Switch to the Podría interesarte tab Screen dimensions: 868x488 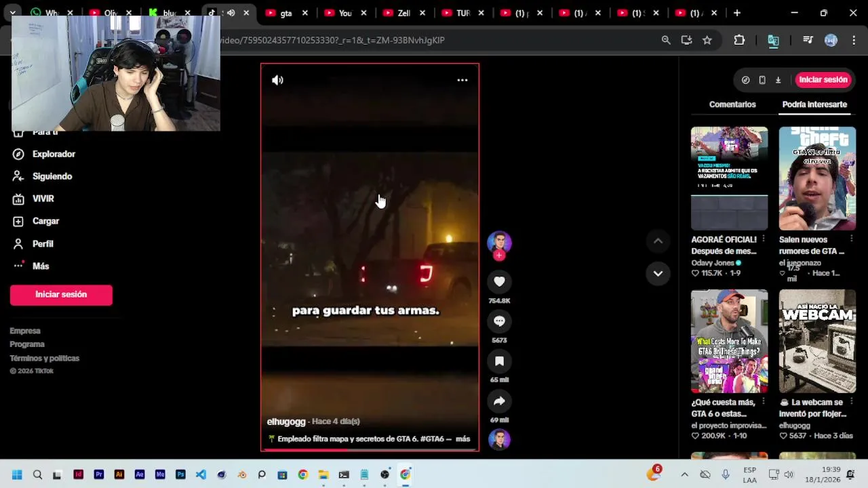(x=814, y=104)
